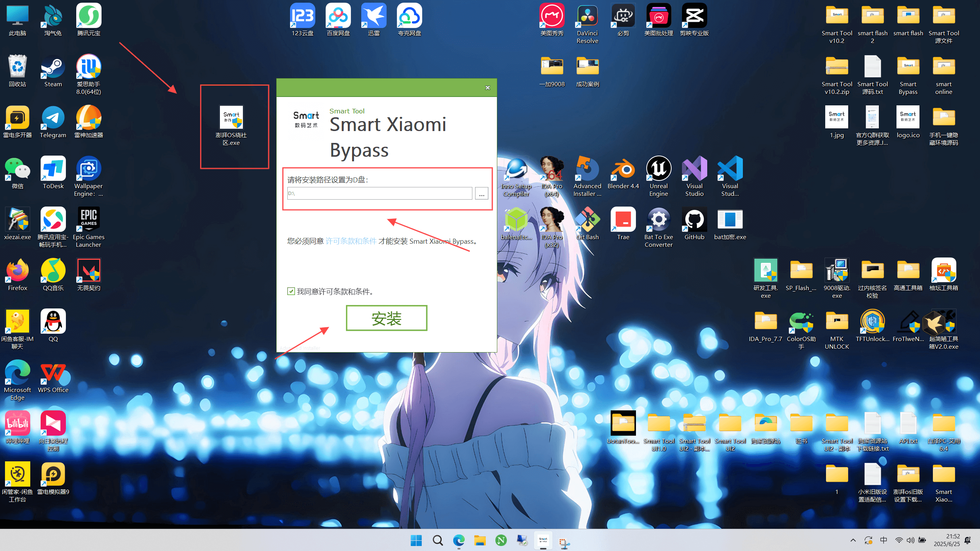The image size is (980, 551).
Task: Open Microsoft Edge from the taskbar
Action: click(459, 540)
